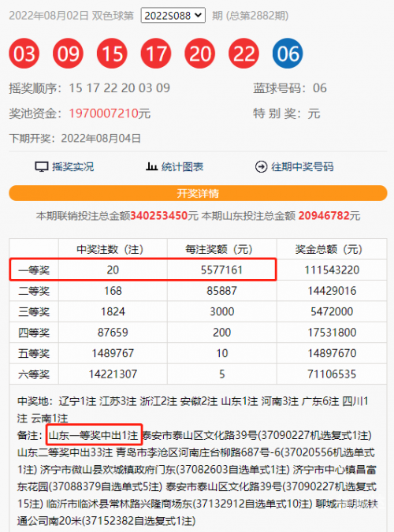The image size is (394, 532).
Task: Select fifth prize count 1489767
Action: click(x=113, y=354)
